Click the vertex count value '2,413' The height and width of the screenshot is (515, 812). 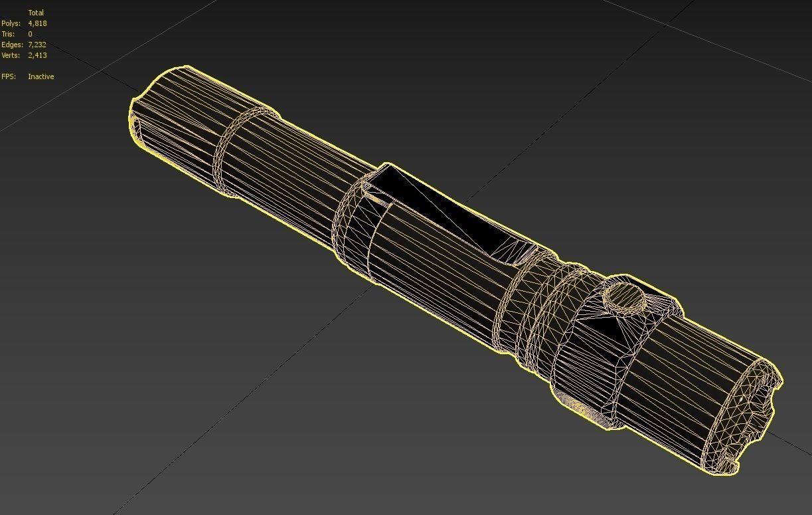37,55
